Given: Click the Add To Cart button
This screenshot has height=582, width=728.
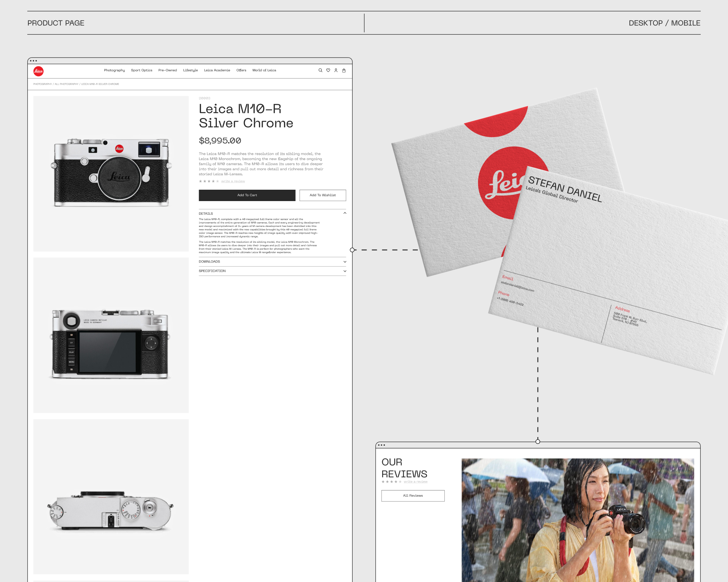Looking at the screenshot, I should coord(247,195).
